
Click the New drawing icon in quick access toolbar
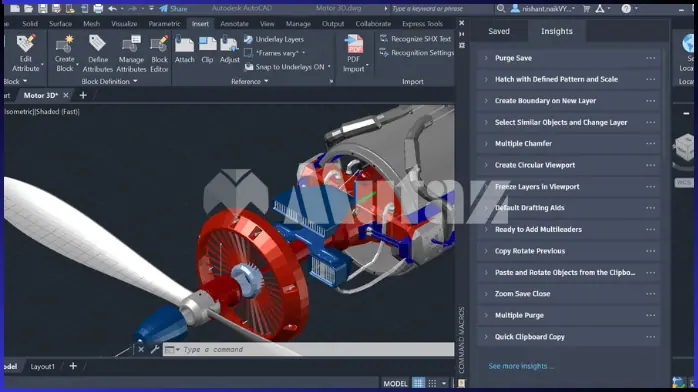coord(15,8)
